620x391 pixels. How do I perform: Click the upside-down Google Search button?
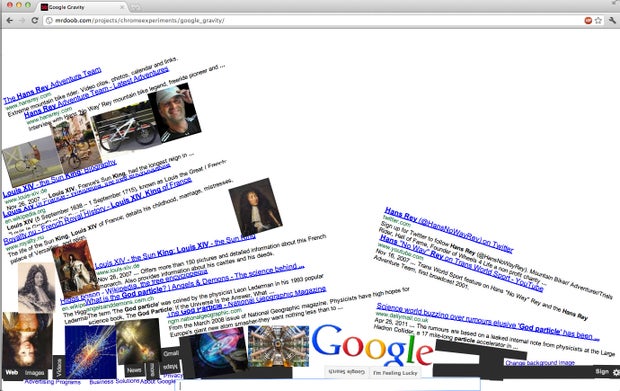pyautogui.click(x=347, y=372)
